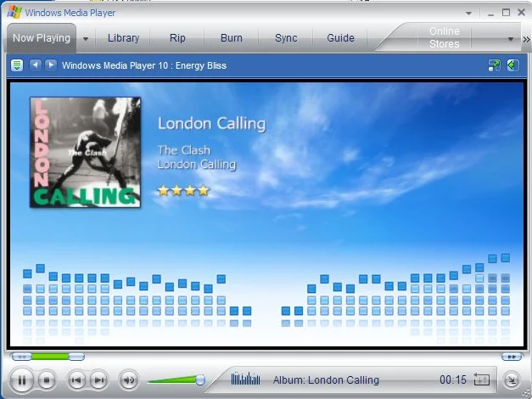Screen dimensions: 532x399
Task: Switch to the Rip tab
Action: [177, 37]
